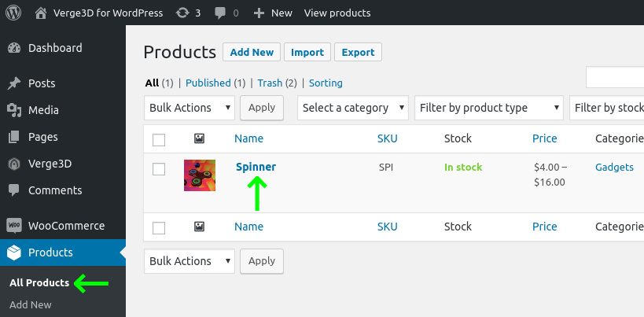Click the WordPress logo icon

pos(13,13)
